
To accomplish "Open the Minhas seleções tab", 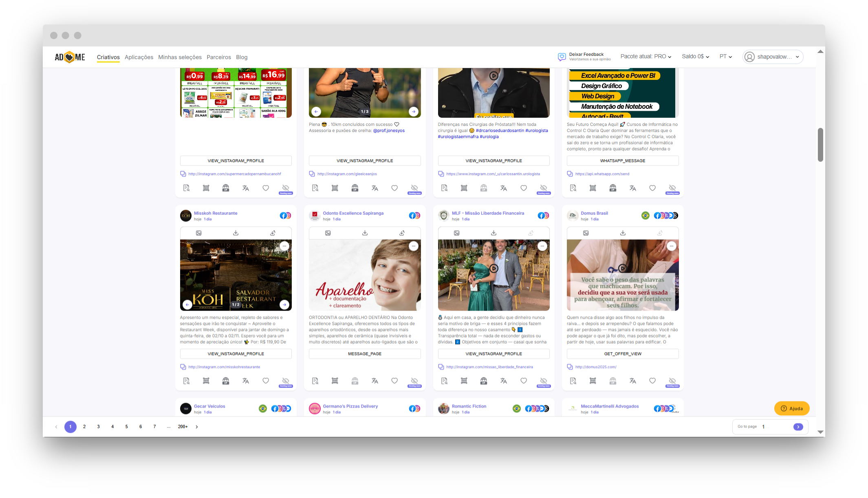I will click(180, 57).
